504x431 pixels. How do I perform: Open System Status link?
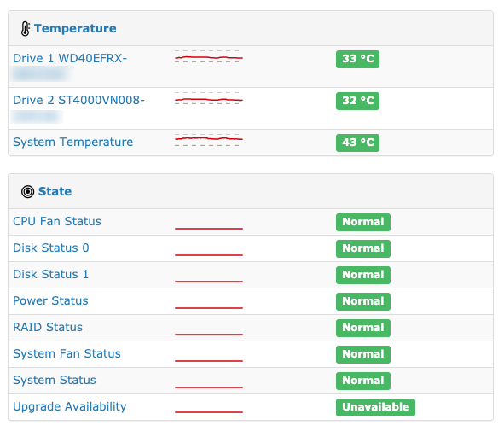[55, 380]
